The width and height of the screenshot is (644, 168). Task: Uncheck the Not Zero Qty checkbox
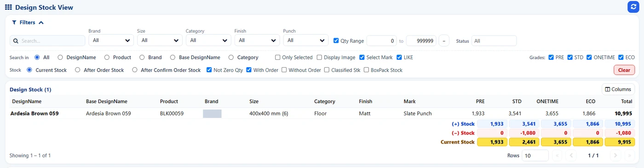(209, 70)
